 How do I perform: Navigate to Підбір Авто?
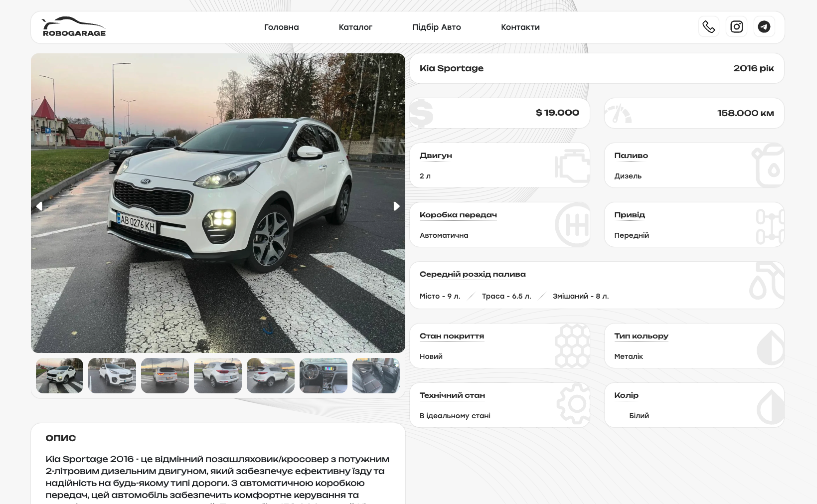tap(436, 27)
